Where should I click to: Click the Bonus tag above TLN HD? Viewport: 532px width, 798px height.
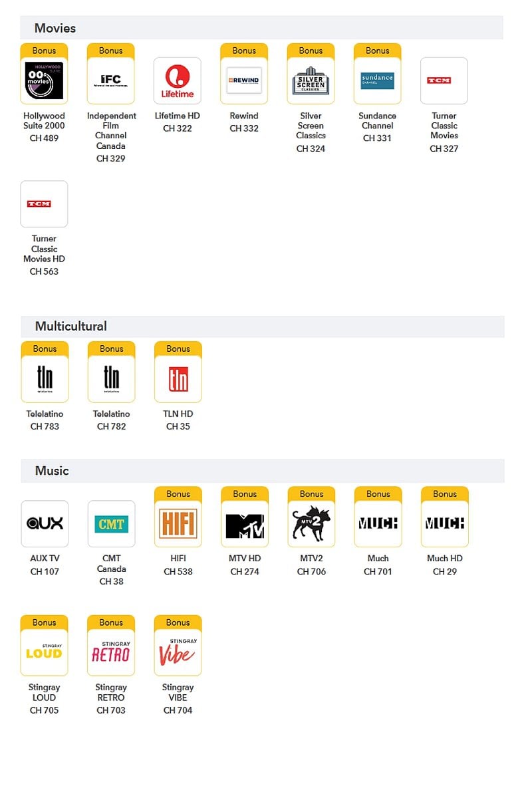point(178,348)
